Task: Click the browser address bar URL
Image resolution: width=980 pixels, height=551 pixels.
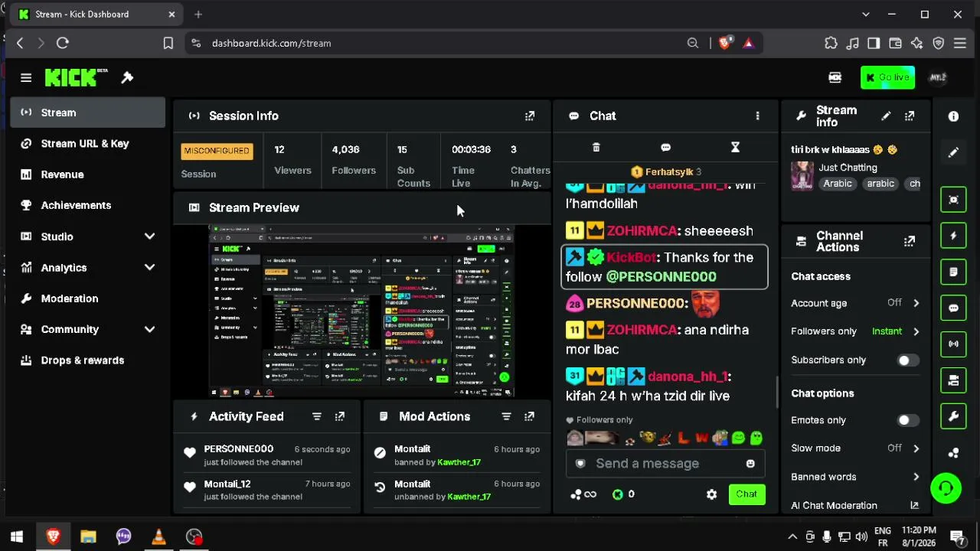Action: pyautogui.click(x=272, y=44)
